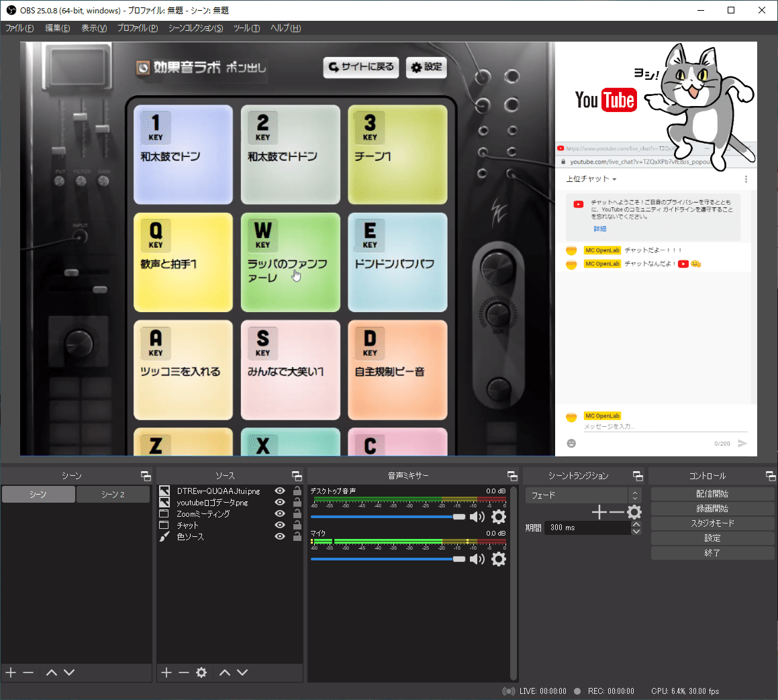The height and width of the screenshot is (700, 778).
Task: Mute マイク speaker icon
Action: click(x=477, y=559)
